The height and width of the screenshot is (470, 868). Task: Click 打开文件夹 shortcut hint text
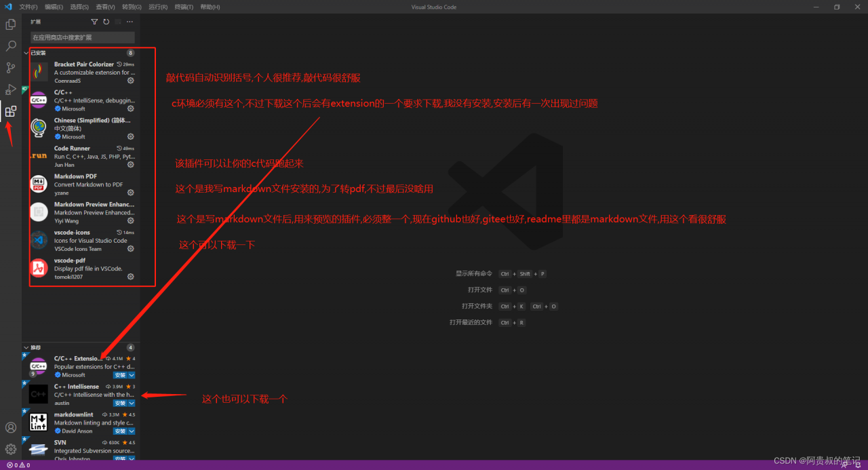[x=477, y=306]
